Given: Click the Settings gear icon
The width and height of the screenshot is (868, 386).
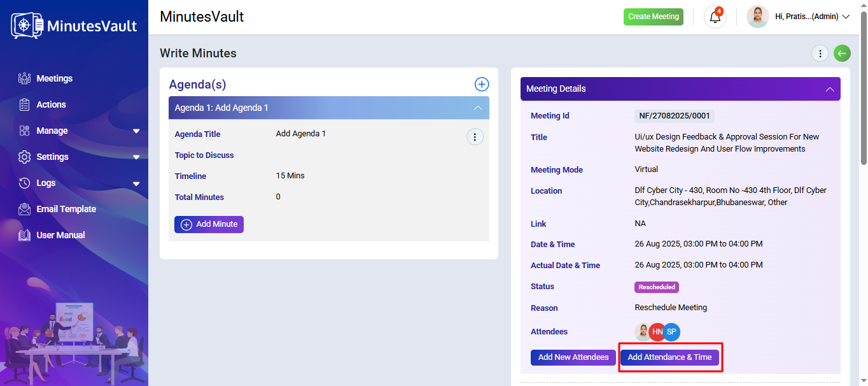Looking at the screenshot, I should pyautogui.click(x=25, y=157).
